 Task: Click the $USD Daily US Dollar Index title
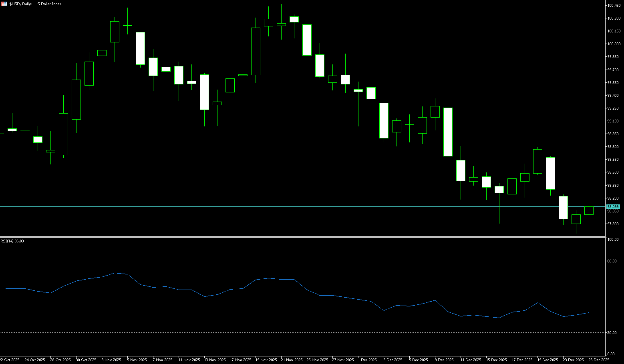coord(35,4)
